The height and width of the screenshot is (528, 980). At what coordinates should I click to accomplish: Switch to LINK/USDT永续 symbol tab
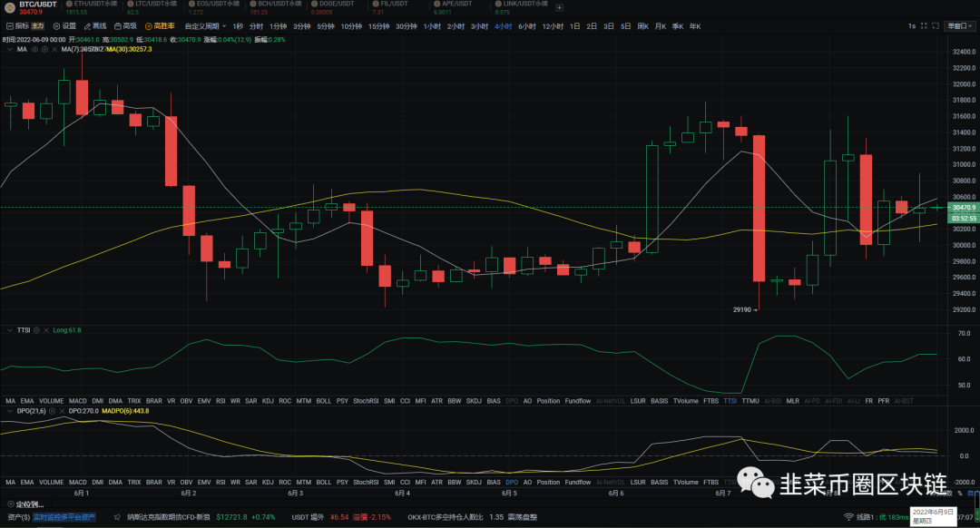coord(521,7)
